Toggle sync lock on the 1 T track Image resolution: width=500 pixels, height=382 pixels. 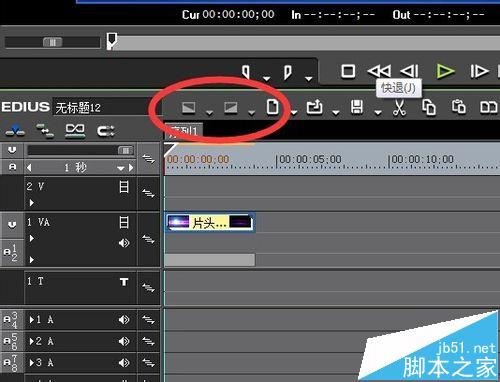(x=148, y=287)
